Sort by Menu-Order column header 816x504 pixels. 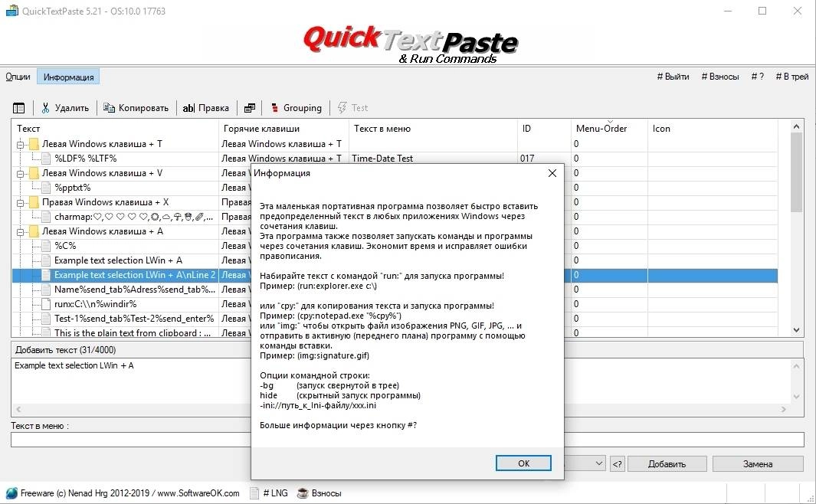[609, 129]
